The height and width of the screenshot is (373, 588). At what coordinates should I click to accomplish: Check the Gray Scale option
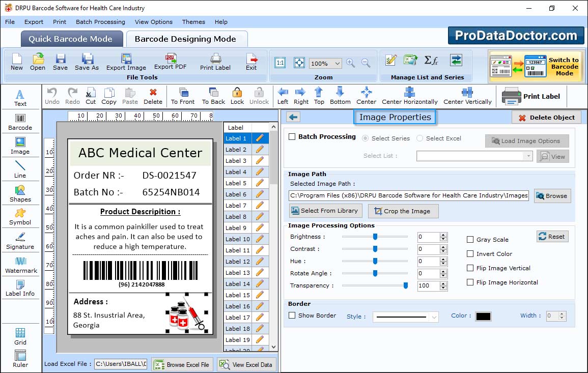[x=470, y=240]
